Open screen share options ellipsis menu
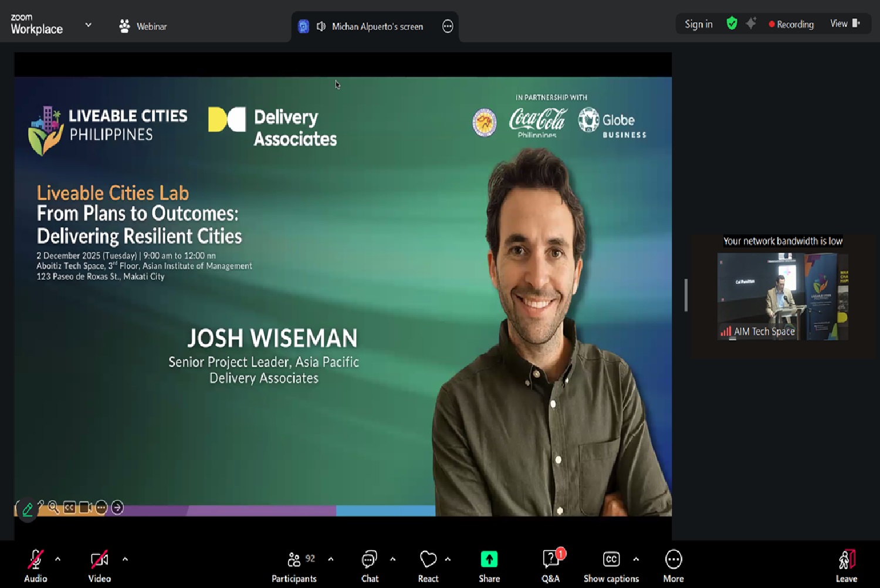Viewport: 880px width, 588px height. [x=448, y=26]
